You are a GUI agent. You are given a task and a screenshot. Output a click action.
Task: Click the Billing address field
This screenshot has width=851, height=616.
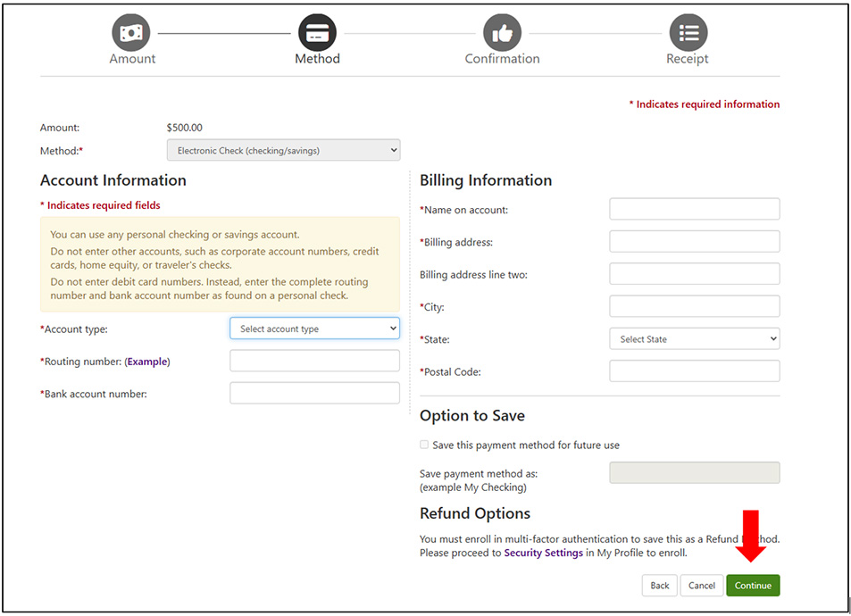[694, 242]
